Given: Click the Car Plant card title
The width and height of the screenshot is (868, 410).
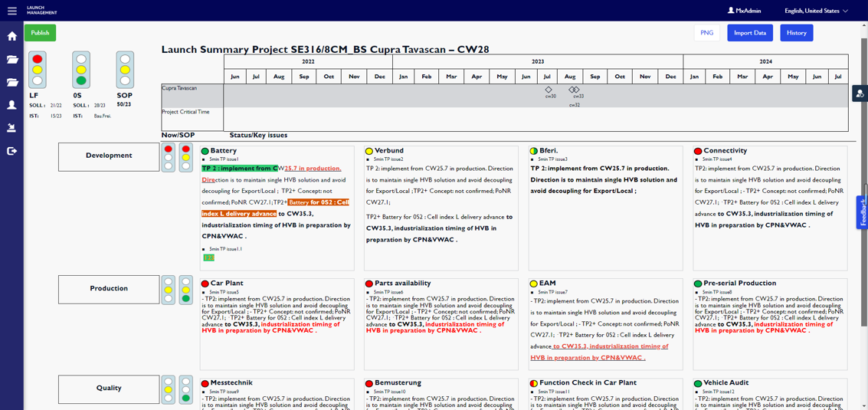Looking at the screenshot, I should point(227,284).
